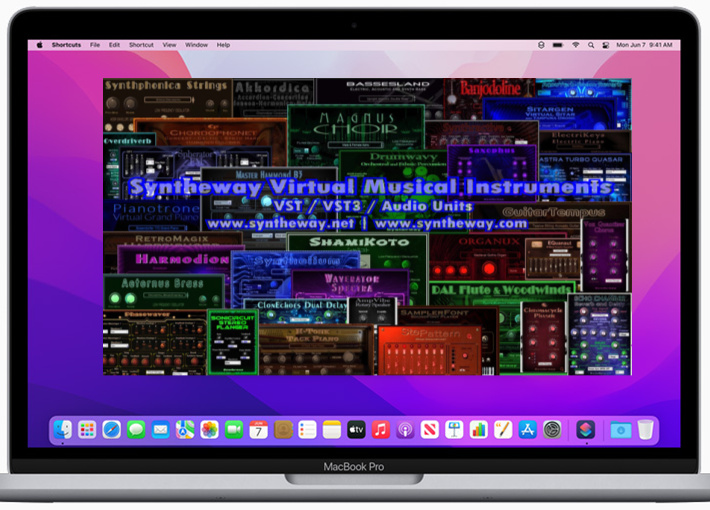Image resolution: width=710 pixels, height=510 pixels.
Task: Open News app in the Dock
Action: [x=430, y=429]
